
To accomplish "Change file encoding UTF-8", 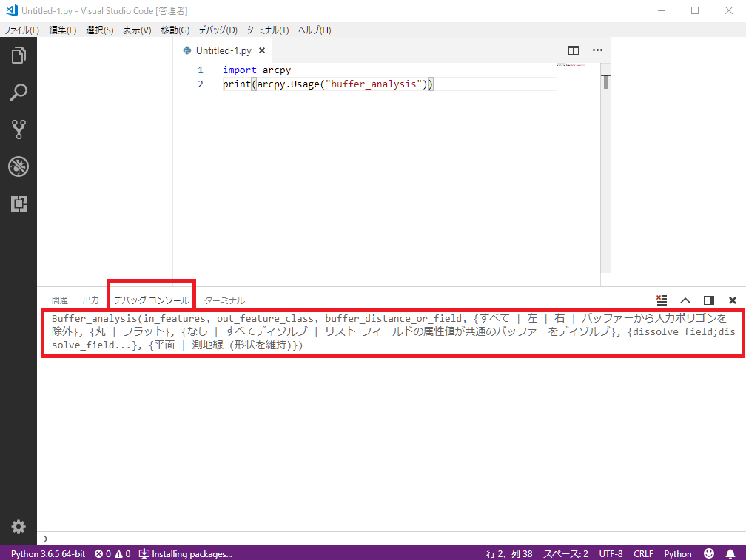I will pos(611,554).
